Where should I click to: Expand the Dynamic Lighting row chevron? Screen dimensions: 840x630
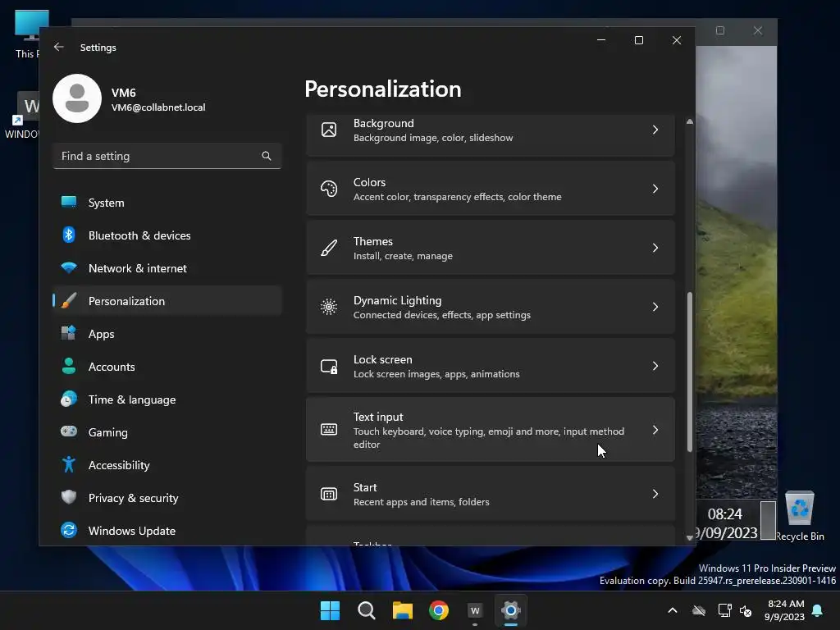[x=655, y=307]
